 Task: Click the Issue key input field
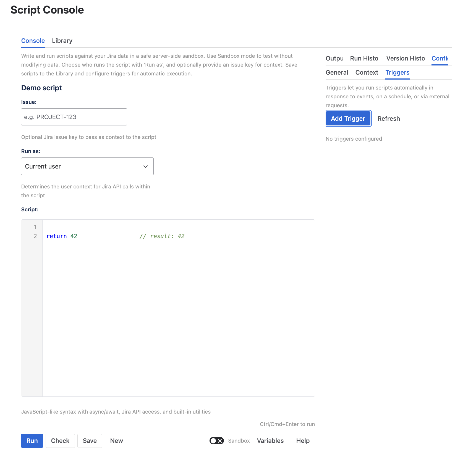74,117
